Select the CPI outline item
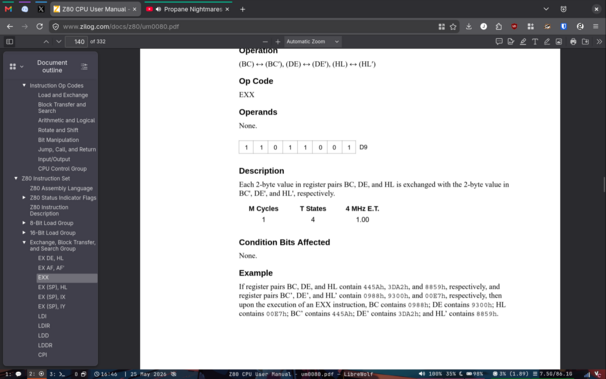The height and width of the screenshot is (379, 606). click(43, 355)
